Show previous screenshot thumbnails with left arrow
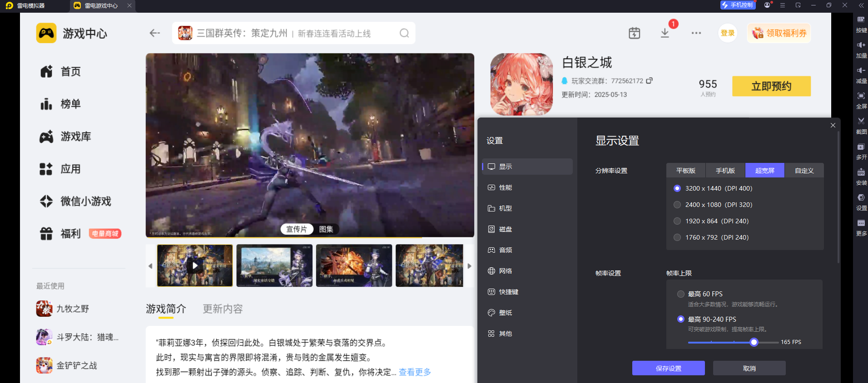This screenshot has width=868, height=383. tap(150, 266)
